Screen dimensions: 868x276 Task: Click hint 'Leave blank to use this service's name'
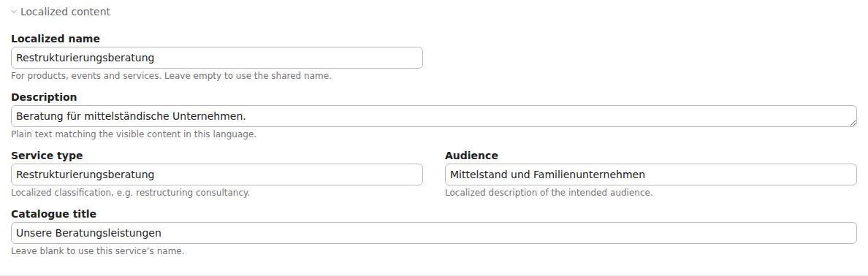coord(97,251)
